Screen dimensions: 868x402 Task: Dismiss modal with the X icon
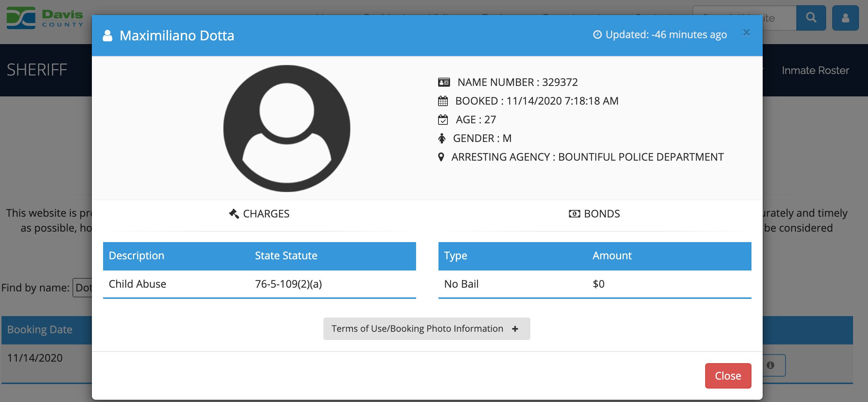746,33
